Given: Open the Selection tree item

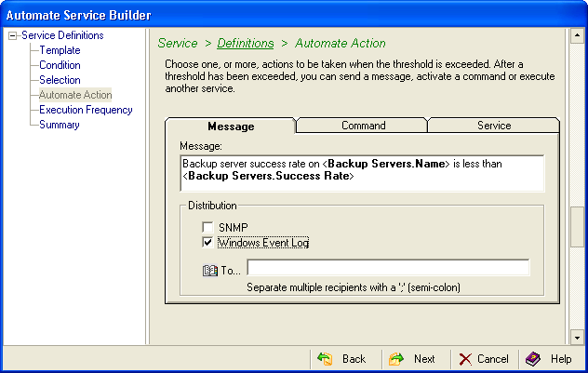Looking at the screenshot, I should pyautogui.click(x=60, y=80).
